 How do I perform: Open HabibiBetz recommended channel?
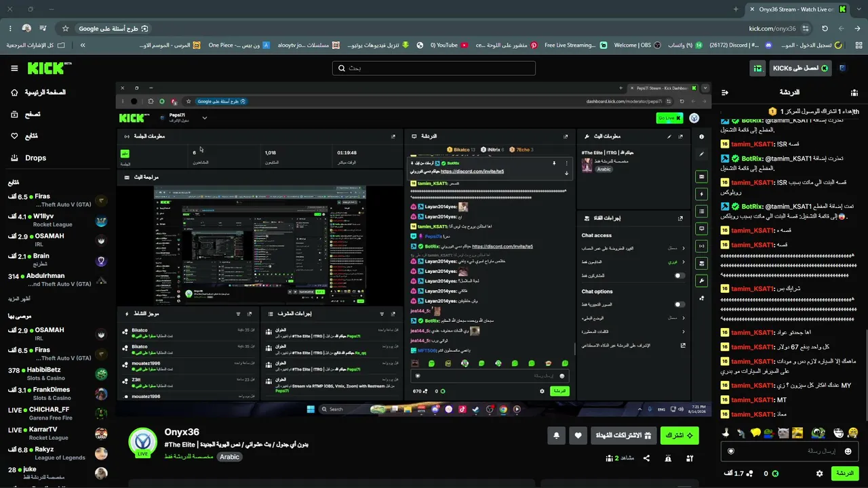click(58, 374)
